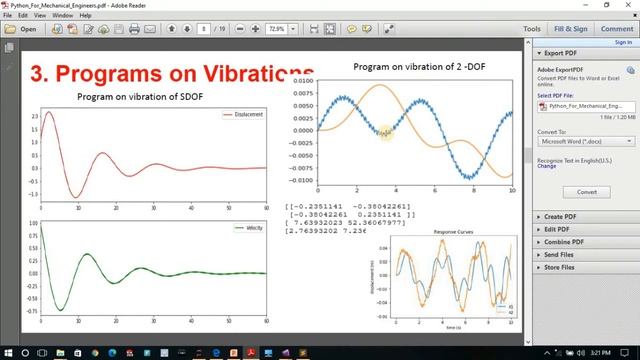Switch to the Comment pane
Screen dimensions: 640x360
[x=617, y=29]
